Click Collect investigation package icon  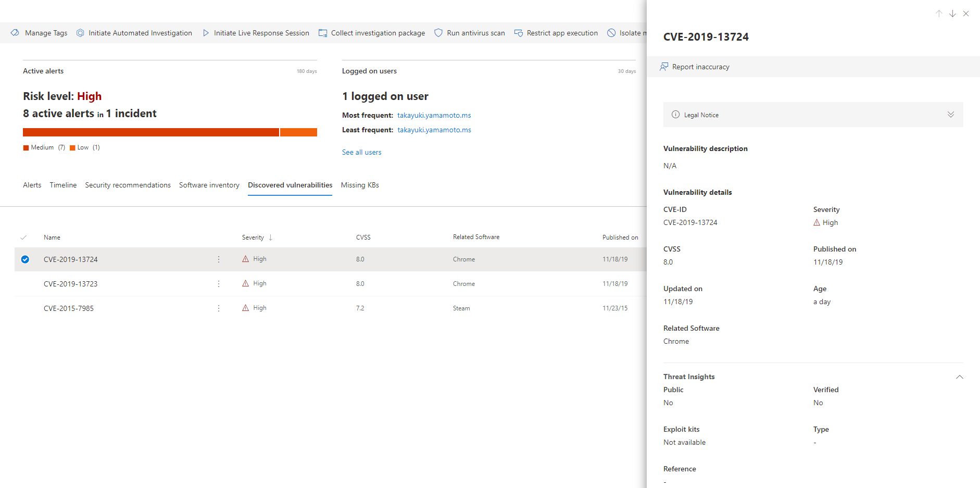pyautogui.click(x=323, y=33)
